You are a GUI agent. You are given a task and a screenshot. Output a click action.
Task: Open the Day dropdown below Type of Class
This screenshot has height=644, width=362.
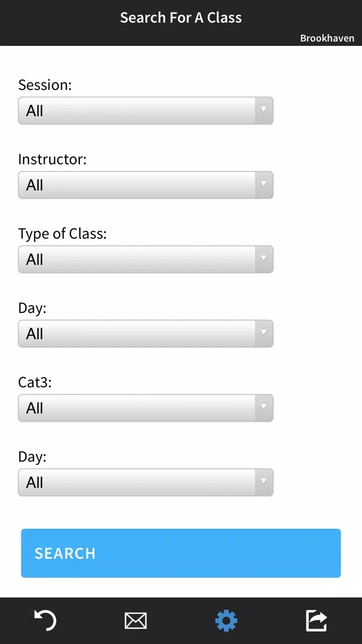pyautogui.click(x=146, y=333)
